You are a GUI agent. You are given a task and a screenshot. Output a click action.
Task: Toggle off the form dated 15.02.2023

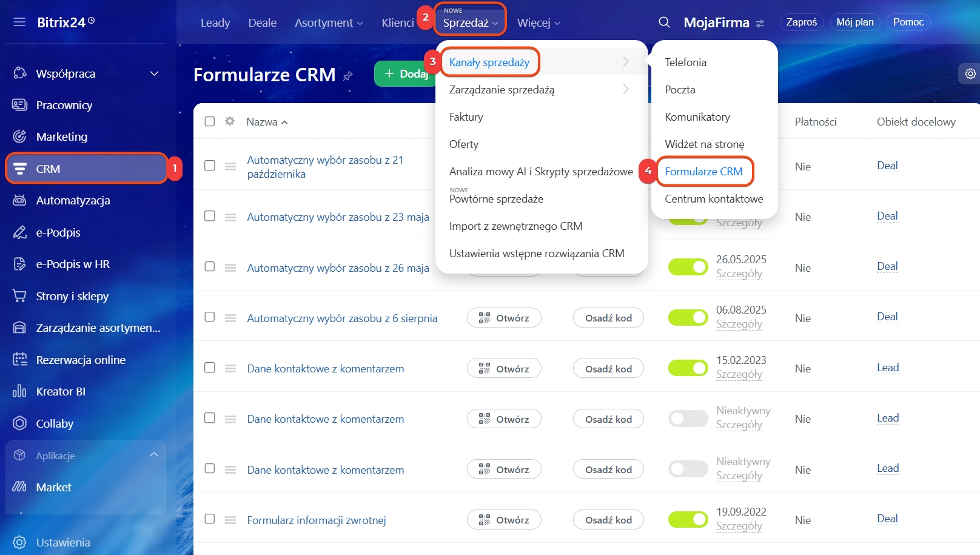tap(688, 368)
